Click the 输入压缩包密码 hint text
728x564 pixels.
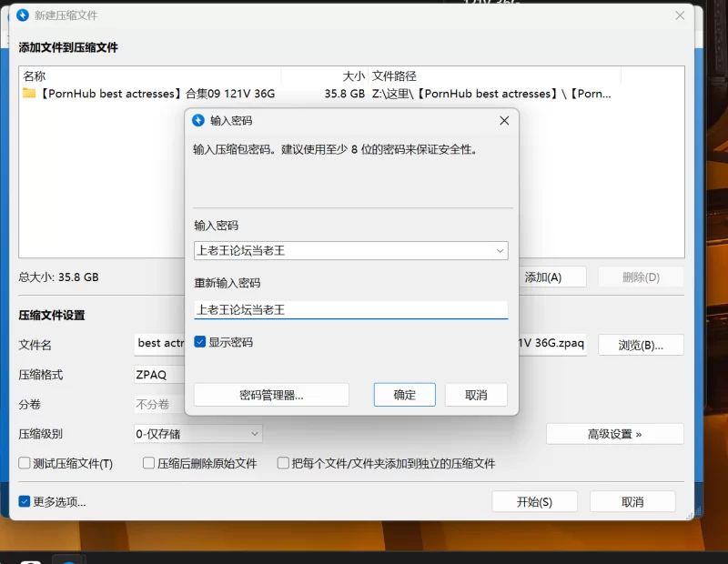pyautogui.click(x=335, y=149)
